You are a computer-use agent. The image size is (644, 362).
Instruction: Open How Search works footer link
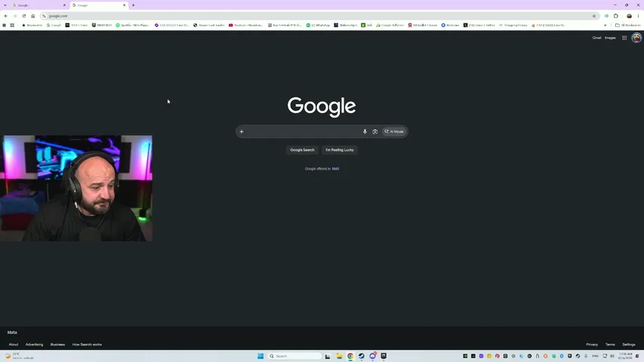click(87, 345)
